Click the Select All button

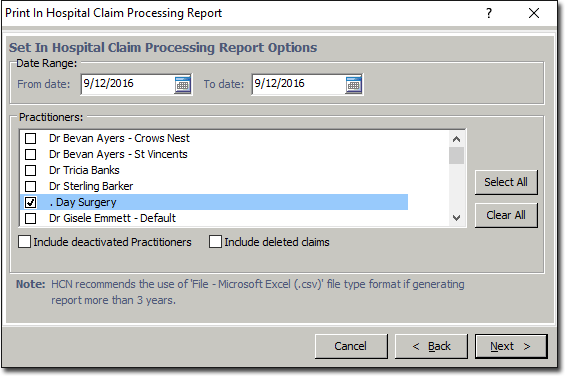click(x=506, y=182)
